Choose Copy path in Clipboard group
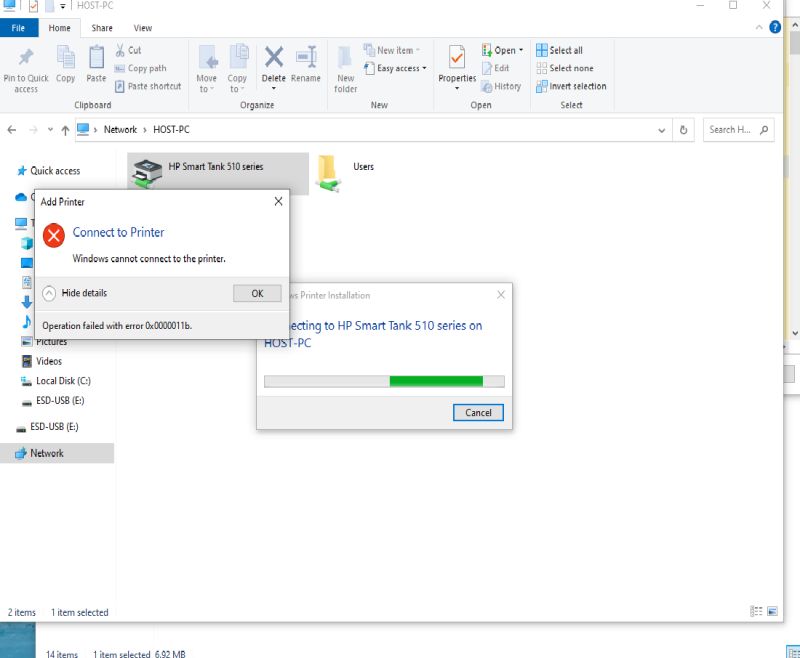This screenshot has height=658, width=800. point(140,68)
